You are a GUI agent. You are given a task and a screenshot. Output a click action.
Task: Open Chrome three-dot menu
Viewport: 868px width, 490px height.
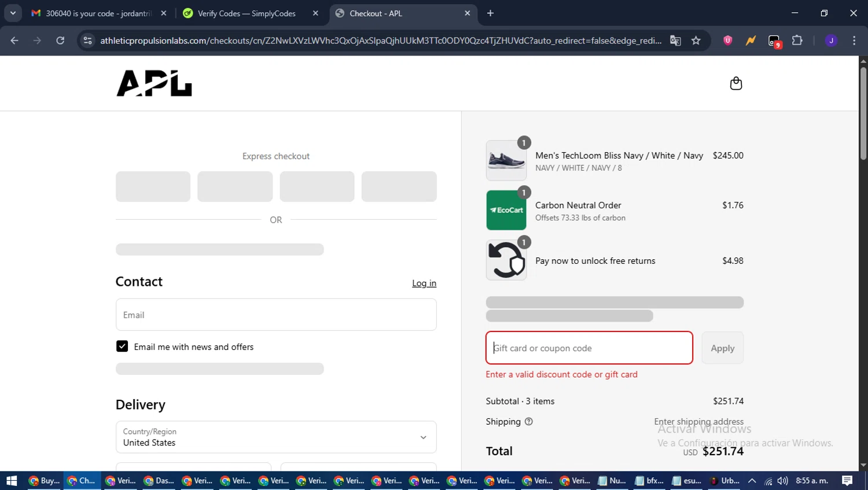coord(854,40)
